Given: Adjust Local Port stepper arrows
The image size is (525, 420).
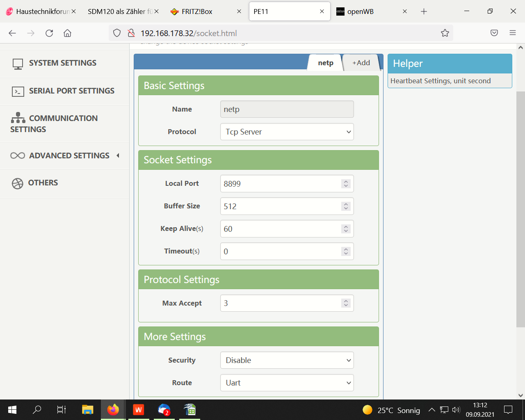Looking at the screenshot, I should (346, 184).
